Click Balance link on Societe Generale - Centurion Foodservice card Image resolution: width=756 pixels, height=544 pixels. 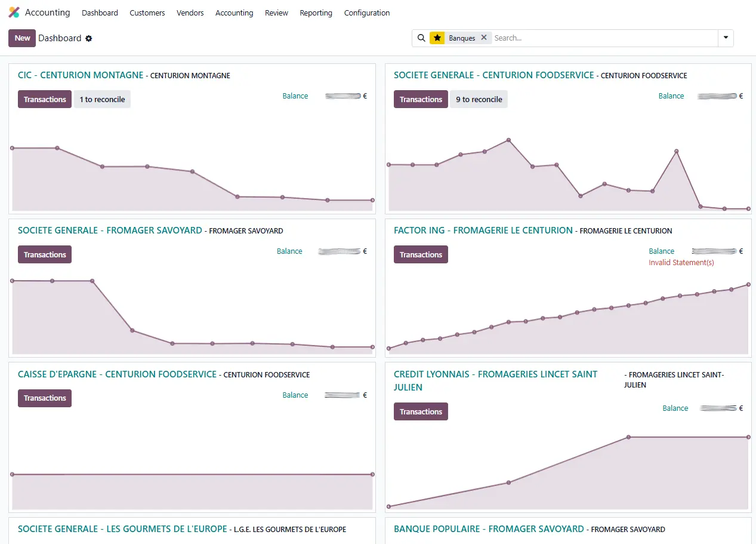671,96
